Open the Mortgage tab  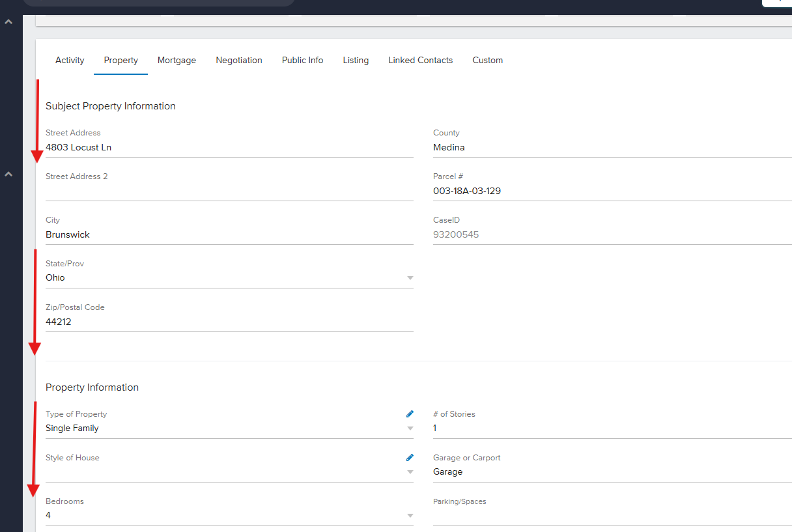(x=177, y=60)
